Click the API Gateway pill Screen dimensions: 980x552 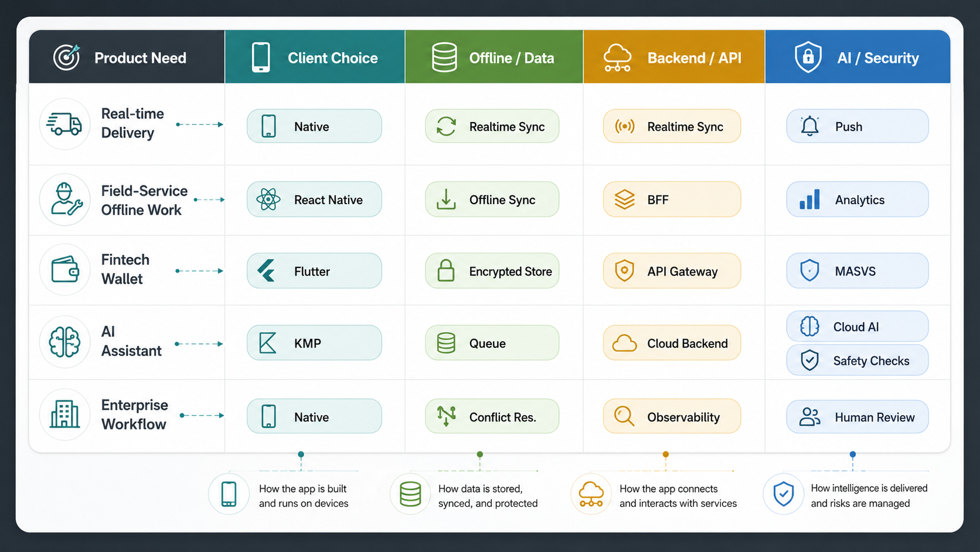672,271
